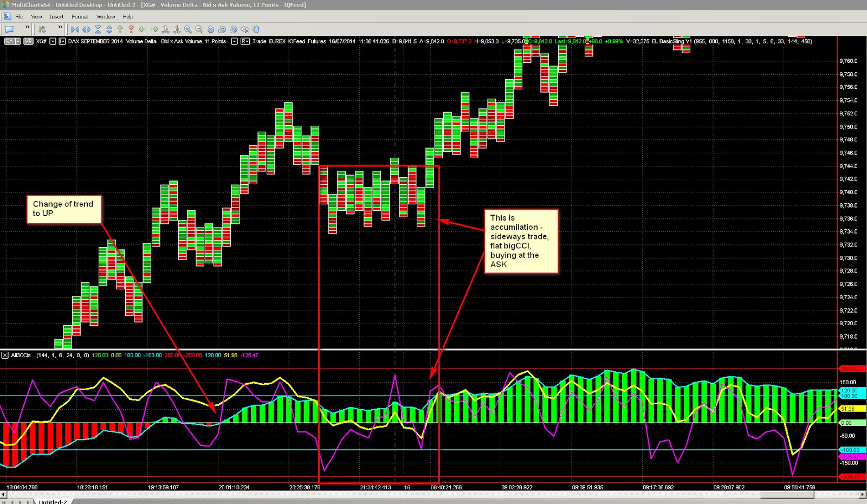Click the new chart window toolbar icon

pyautogui.click(x=9, y=29)
